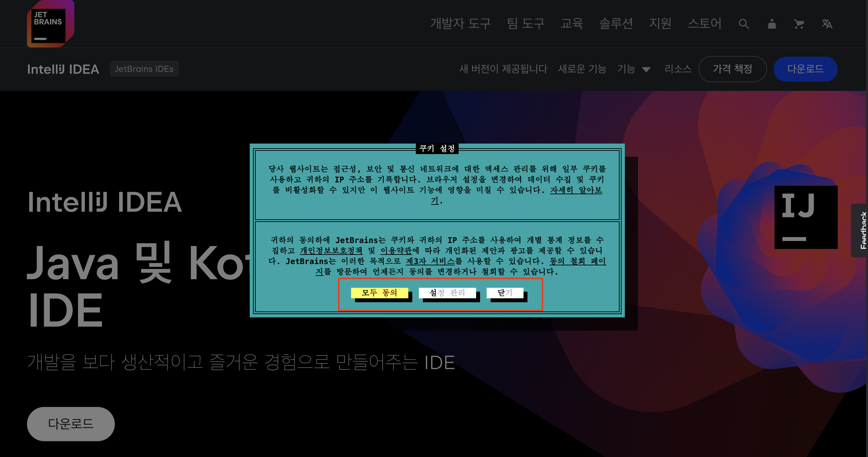Expand the 기능 dropdown arrow
This screenshot has height=457, width=868.
[646, 69]
